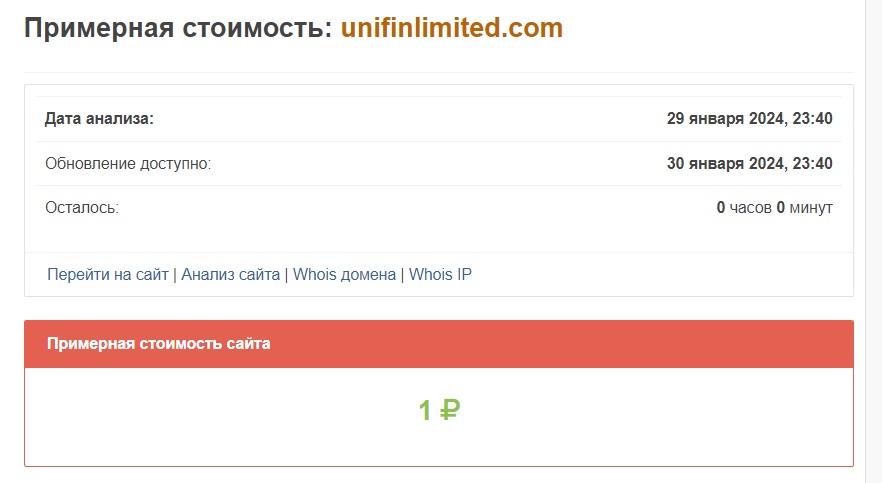Image resolution: width=882 pixels, height=483 pixels.
Task: Click the 0 часов remaining value
Action: [744, 208]
